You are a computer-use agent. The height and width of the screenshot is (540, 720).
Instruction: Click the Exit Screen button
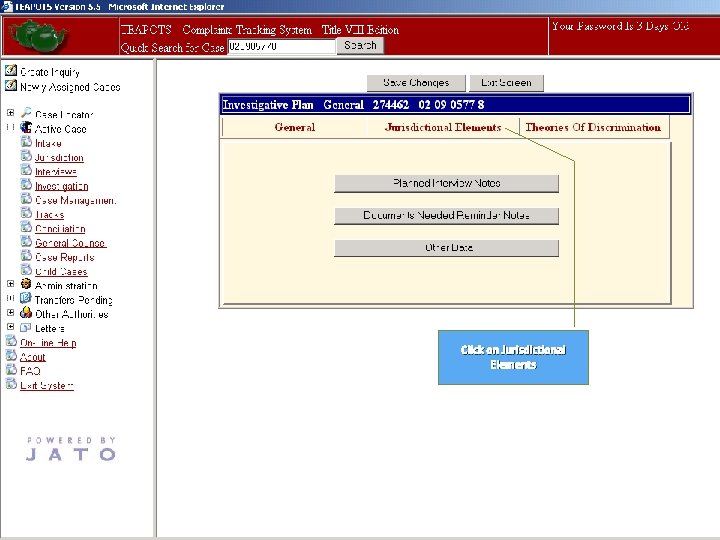tap(506, 83)
